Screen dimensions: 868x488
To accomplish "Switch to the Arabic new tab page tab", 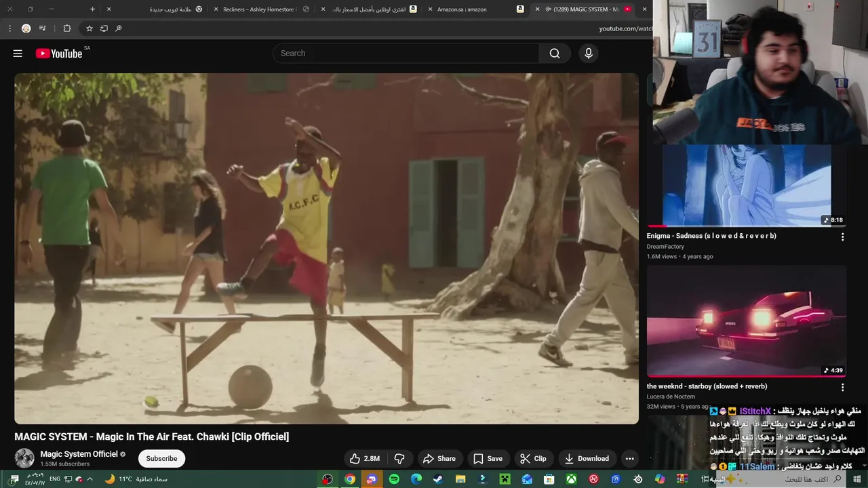I will point(156,9).
